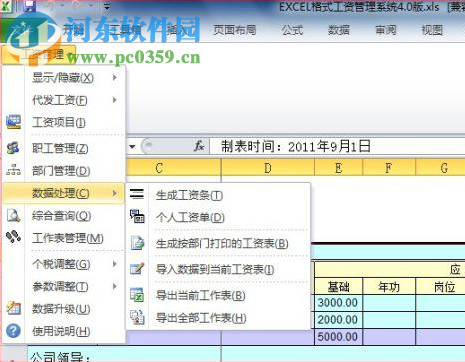Click the 工作表管理 footprints icon
The image size is (465, 362).
click(x=13, y=237)
